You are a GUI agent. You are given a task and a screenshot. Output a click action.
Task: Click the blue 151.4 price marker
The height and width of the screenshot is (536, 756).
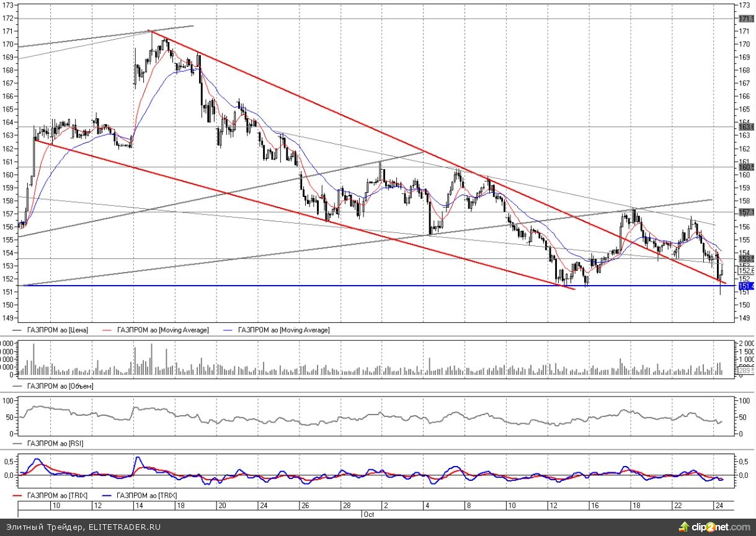pos(745,286)
